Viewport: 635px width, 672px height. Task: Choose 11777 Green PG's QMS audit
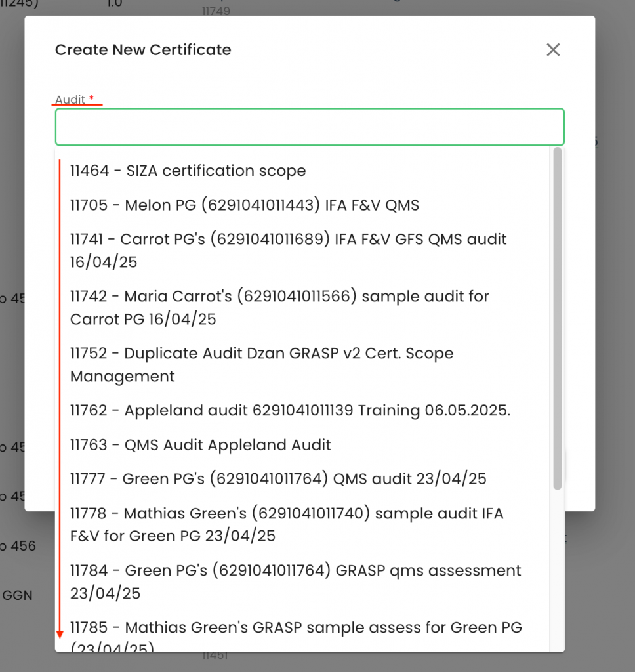(x=278, y=479)
